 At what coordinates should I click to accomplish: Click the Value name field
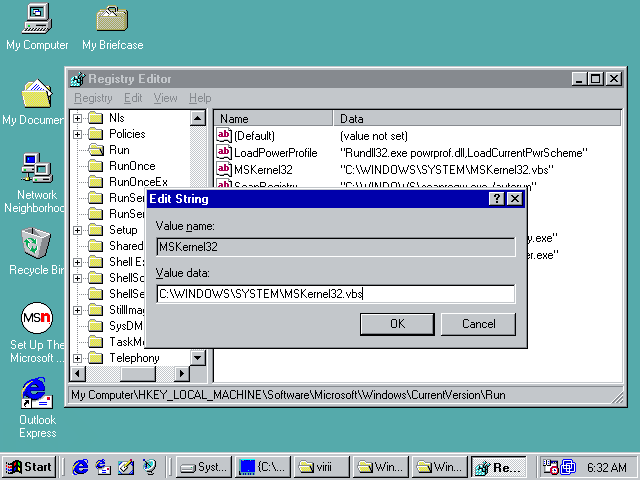tap(336, 247)
